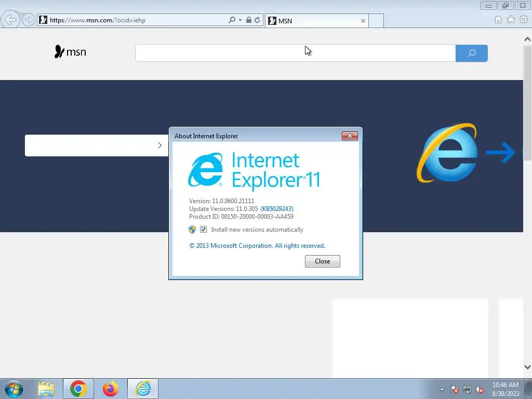This screenshot has height=399, width=532.
Task: Open the Tools gear icon
Action: [x=524, y=20]
